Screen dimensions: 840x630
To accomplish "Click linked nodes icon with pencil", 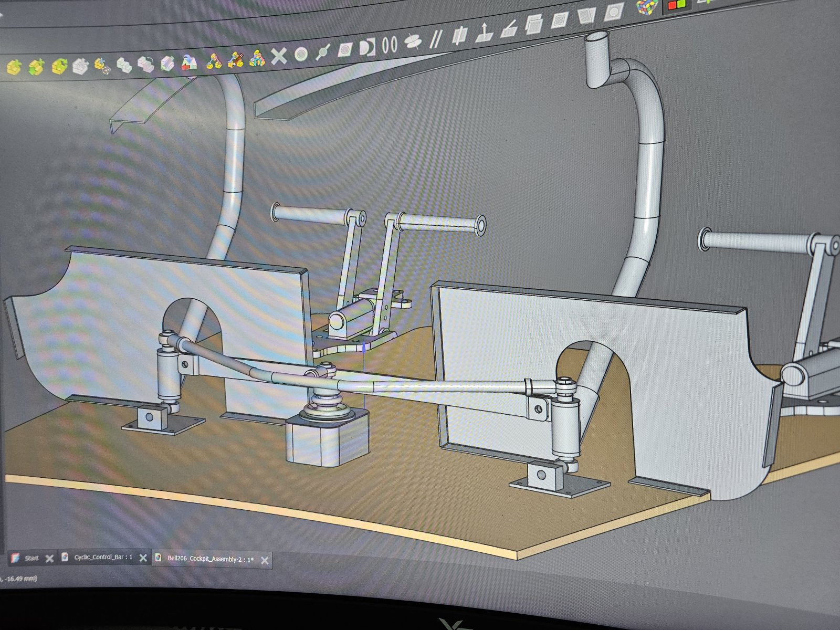I will click(x=235, y=59).
